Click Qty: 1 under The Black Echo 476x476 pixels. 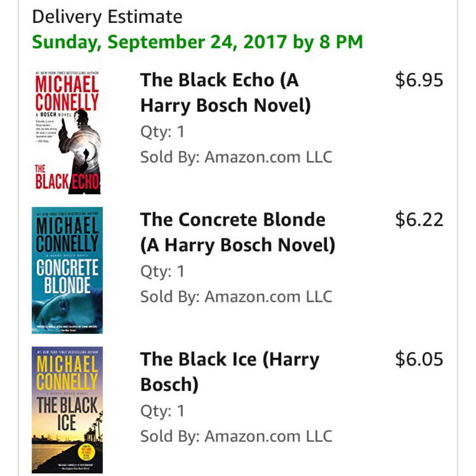pyautogui.click(x=162, y=132)
